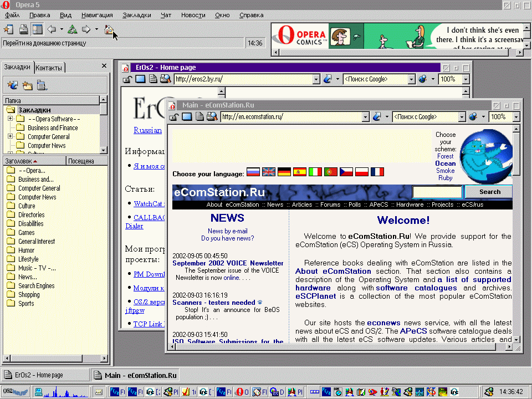Open the Навигация menu
Viewport: 532px width, 399px height.
point(97,15)
